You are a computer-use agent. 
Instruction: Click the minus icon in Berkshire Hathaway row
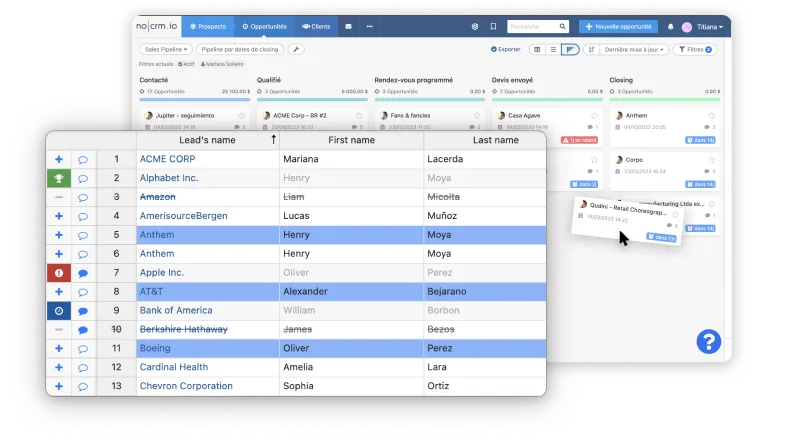click(59, 329)
